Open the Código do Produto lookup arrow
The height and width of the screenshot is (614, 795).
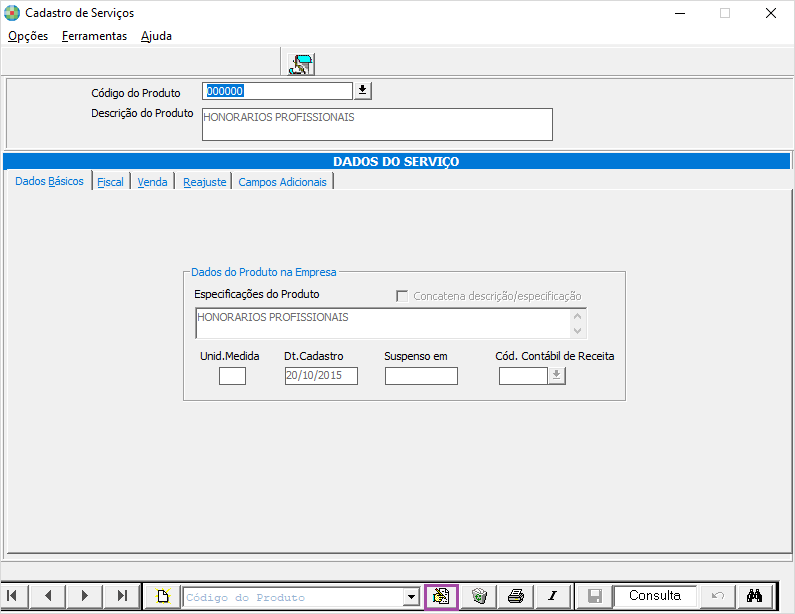click(362, 91)
